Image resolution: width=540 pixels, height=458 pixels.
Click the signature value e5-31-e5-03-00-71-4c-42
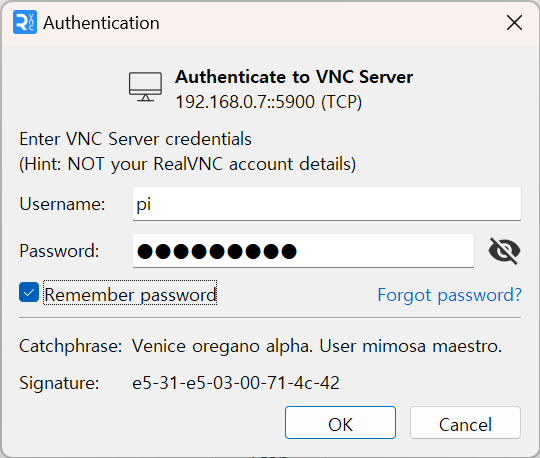coord(236,383)
